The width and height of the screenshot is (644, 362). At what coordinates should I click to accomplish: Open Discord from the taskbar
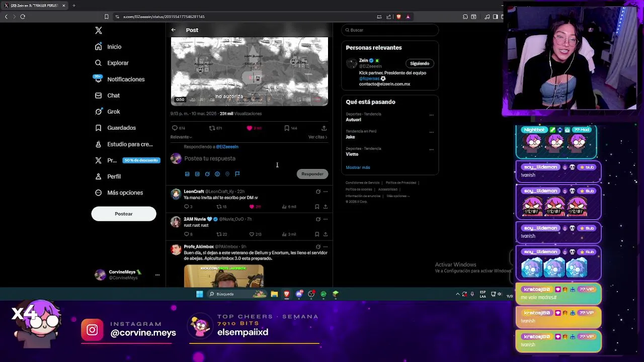tap(299, 294)
